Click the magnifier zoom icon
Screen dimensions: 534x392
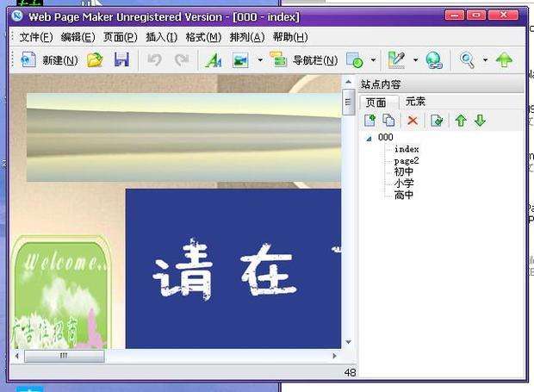click(467, 60)
